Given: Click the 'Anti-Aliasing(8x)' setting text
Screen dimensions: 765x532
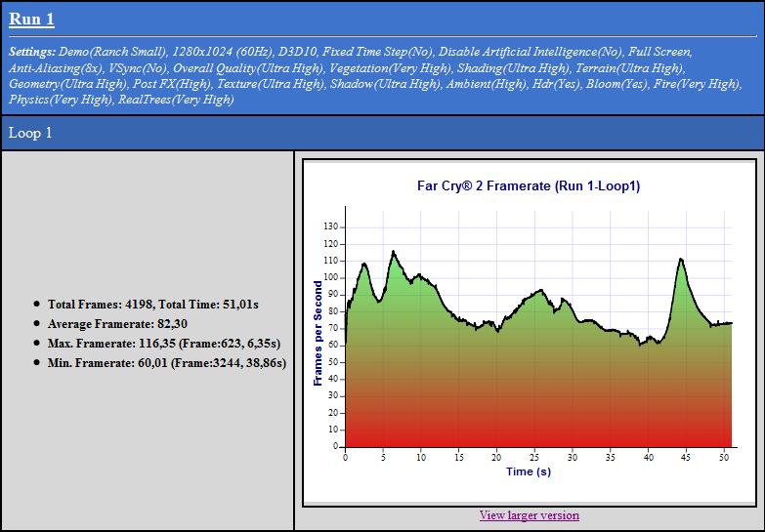Looking at the screenshot, I should point(56,67).
